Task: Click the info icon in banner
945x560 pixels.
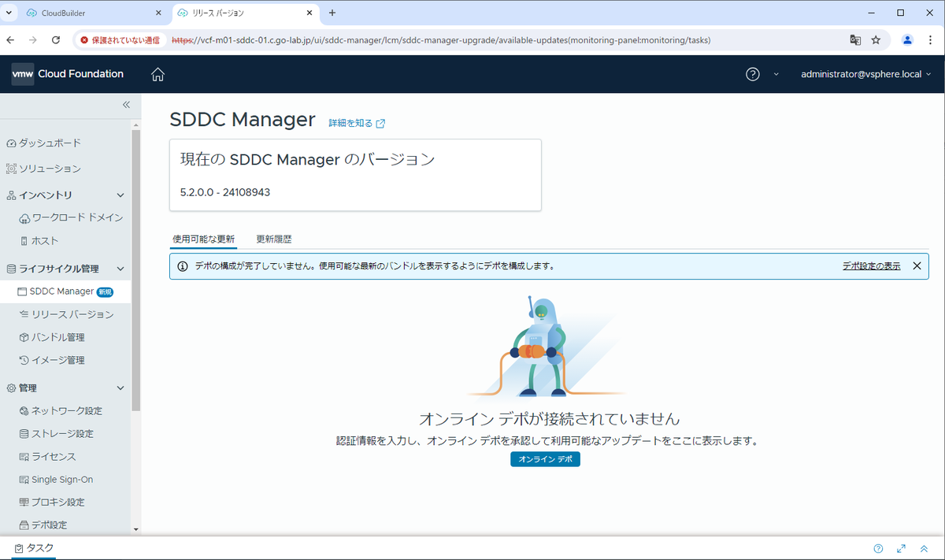Action: (183, 266)
